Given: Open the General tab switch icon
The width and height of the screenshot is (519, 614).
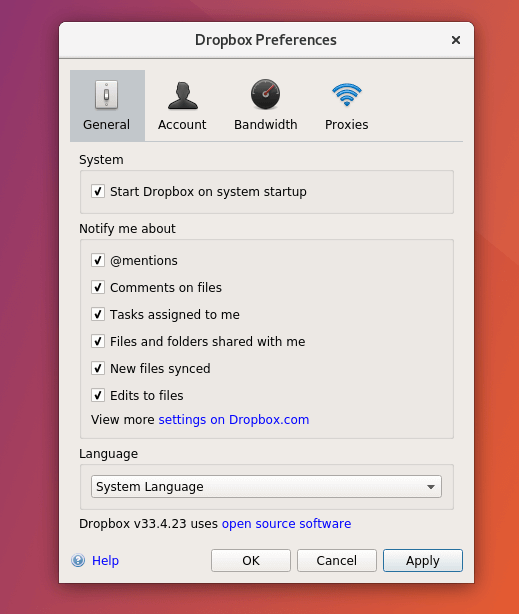Looking at the screenshot, I should [106, 94].
